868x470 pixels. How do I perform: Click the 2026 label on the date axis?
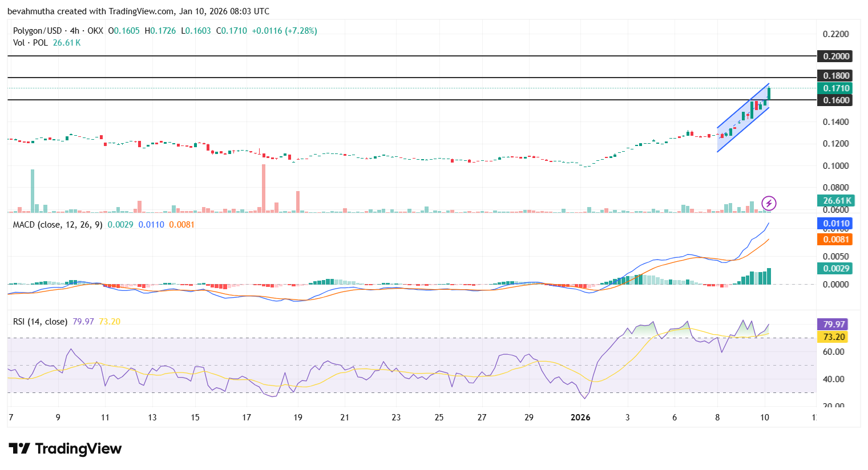[581, 418]
